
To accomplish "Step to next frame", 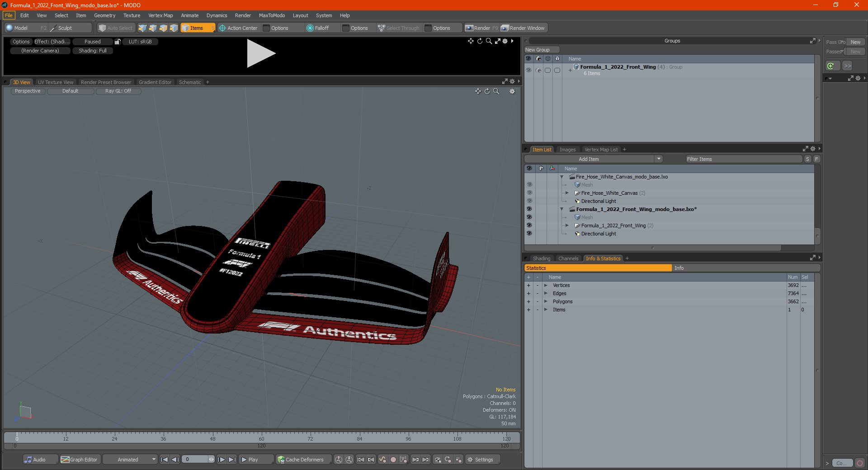I will (222, 460).
